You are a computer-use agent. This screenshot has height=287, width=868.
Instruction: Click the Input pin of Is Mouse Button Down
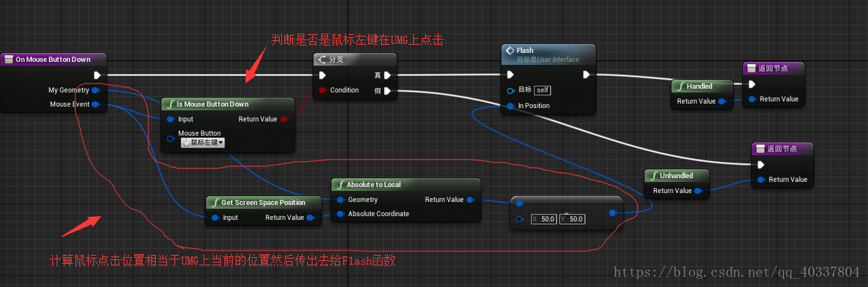pos(171,119)
